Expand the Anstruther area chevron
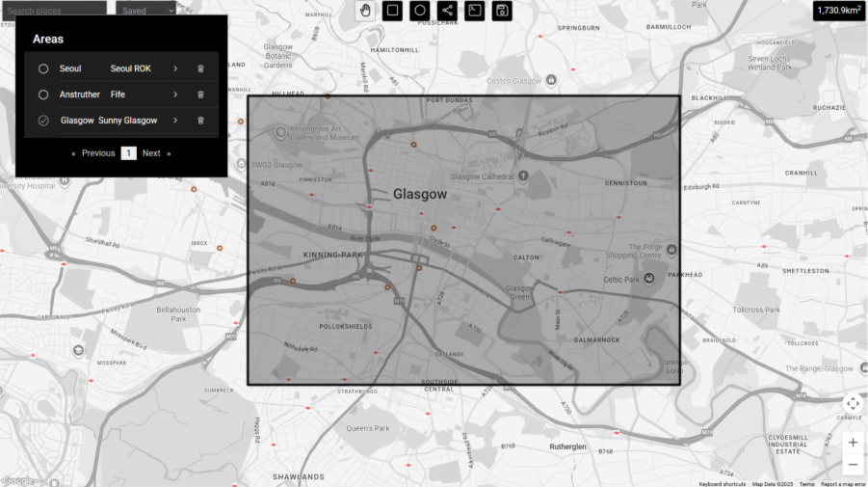This screenshot has width=868, height=487. point(175,95)
